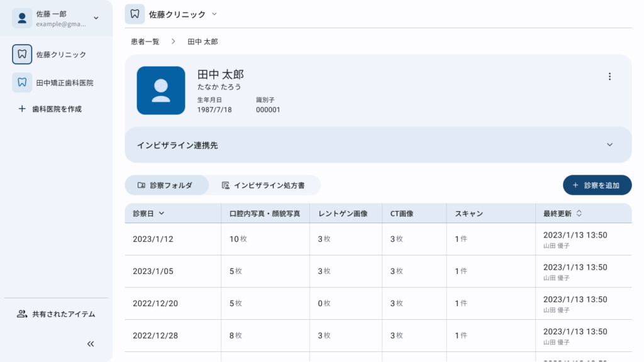
Task: Click the plus icon next to 歯科医院を作成
Action: (21, 108)
